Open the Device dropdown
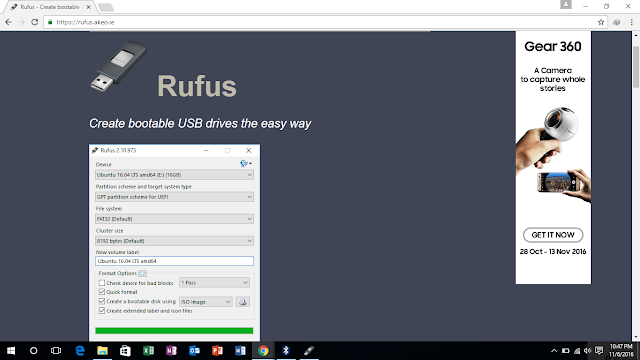This screenshot has height=360, width=640. 174,175
